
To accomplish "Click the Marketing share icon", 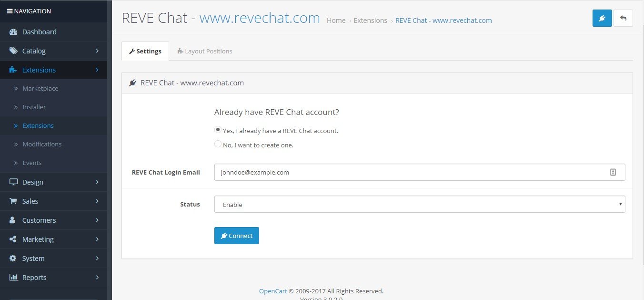I will tap(13, 239).
